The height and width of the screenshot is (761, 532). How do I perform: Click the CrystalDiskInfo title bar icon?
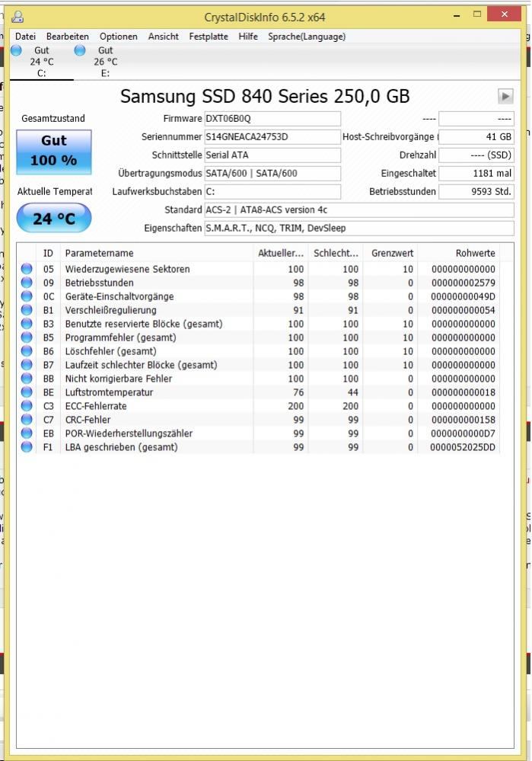coord(18,17)
